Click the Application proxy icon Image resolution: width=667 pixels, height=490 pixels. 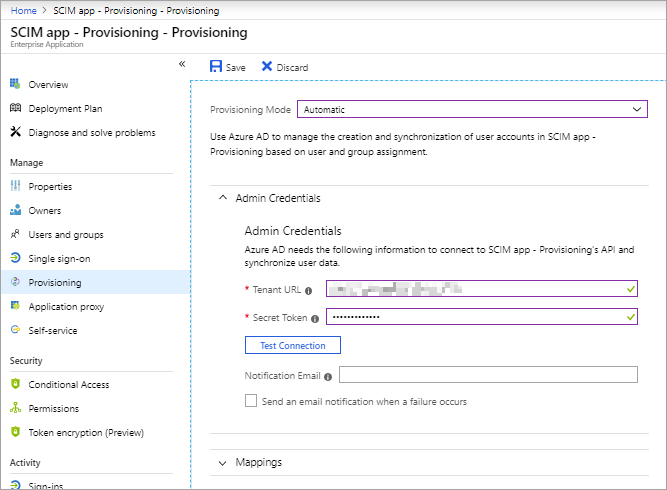(x=15, y=305)
